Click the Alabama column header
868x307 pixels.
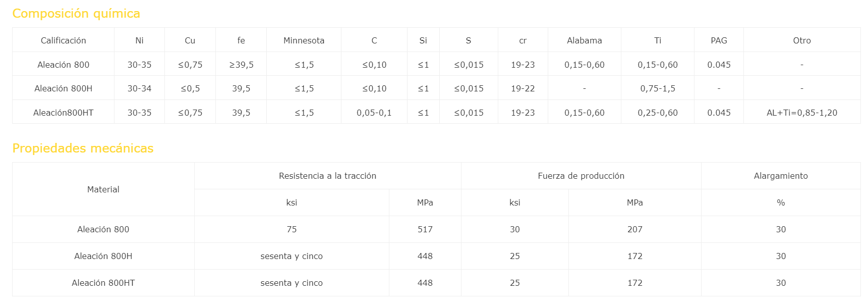click(585, 40)
